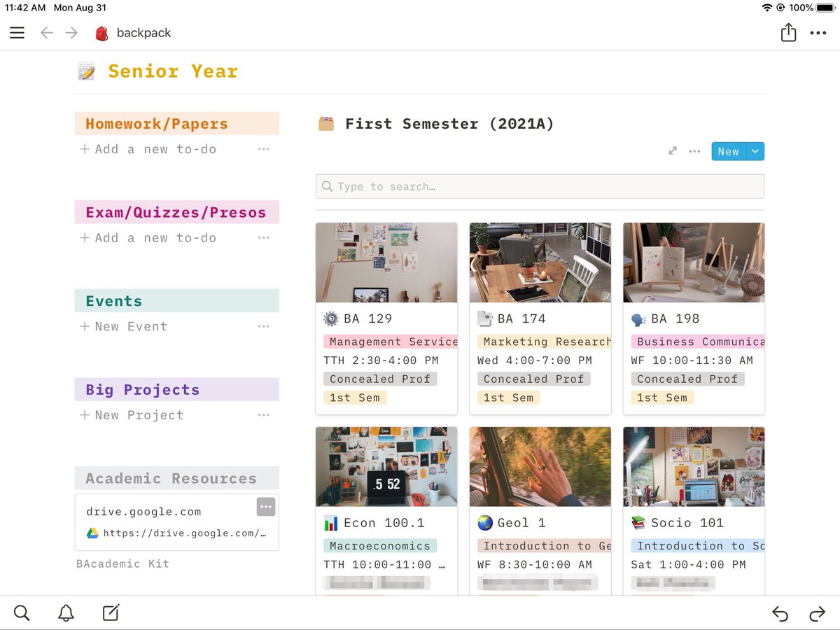This screenshot has height=630, width=840.
Task: Click the notepad icon beside Senior Year
Action: 86,71
